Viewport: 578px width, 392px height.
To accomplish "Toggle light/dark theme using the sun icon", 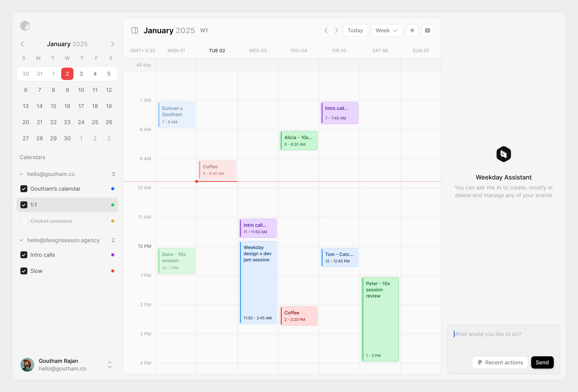I will point(412,30).
